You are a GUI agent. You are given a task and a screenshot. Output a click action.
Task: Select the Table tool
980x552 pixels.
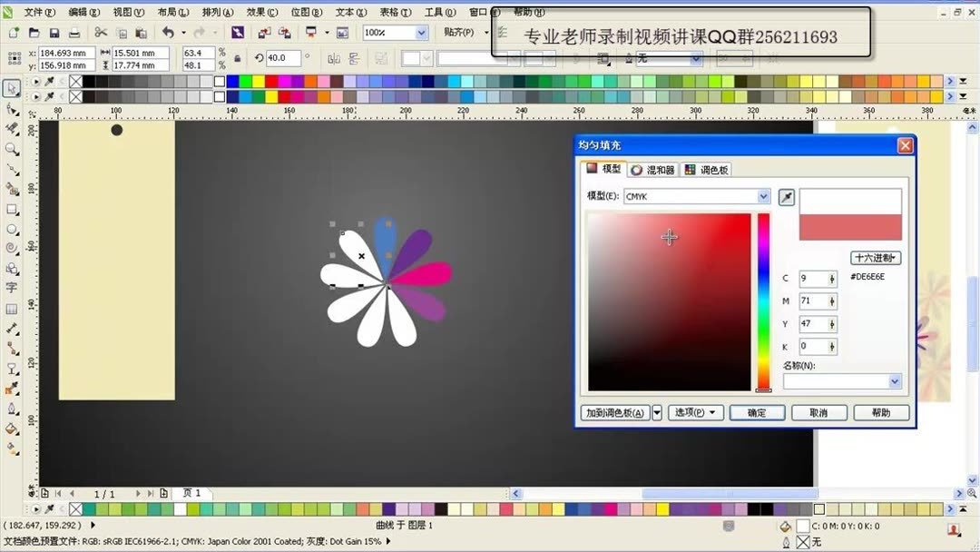pos(12,309)
